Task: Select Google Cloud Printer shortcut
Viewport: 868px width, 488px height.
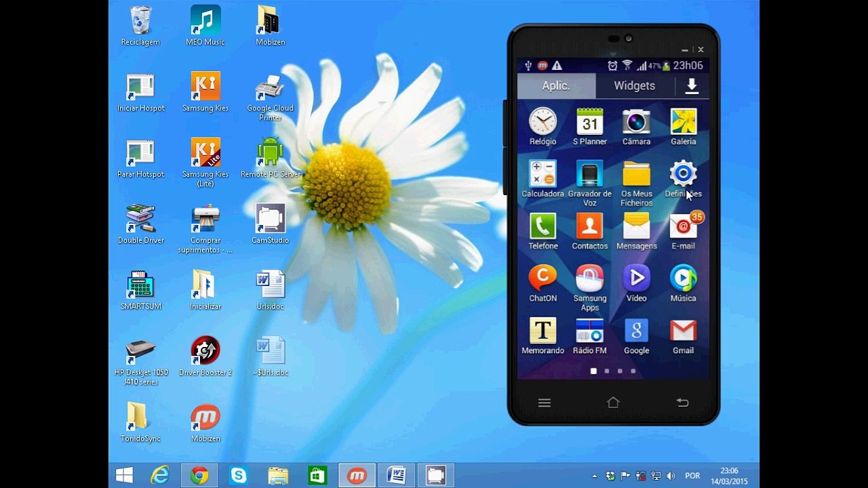Action: (x=271, y=97)
